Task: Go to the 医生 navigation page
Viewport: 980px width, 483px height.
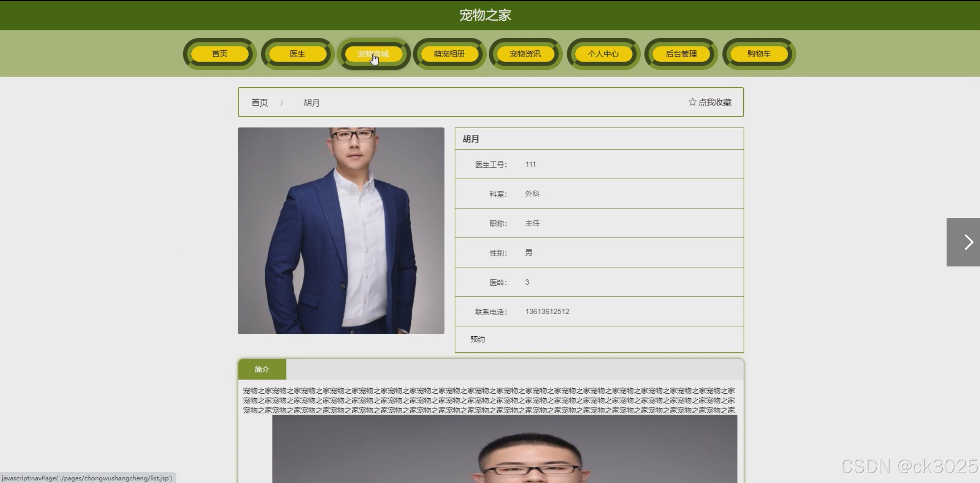Action: coord(298,54)
